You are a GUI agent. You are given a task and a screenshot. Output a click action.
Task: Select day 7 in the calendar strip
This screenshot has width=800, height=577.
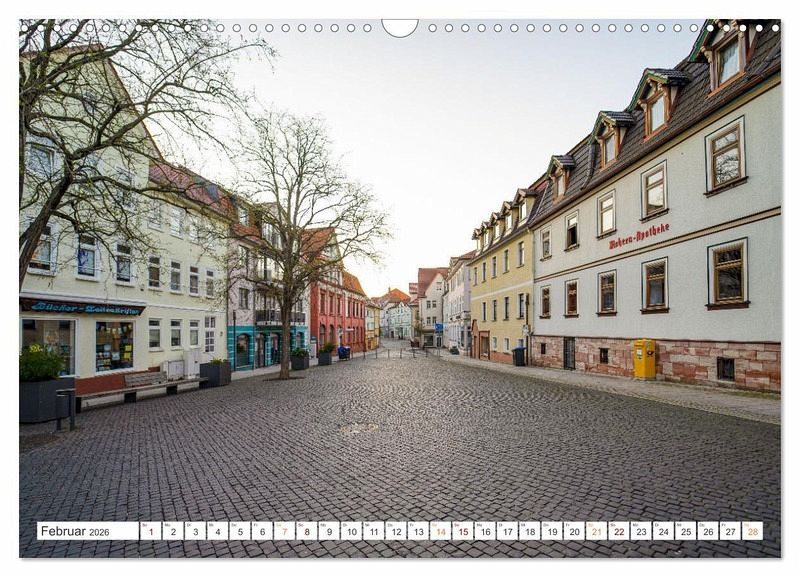click(x=284, y=531)
